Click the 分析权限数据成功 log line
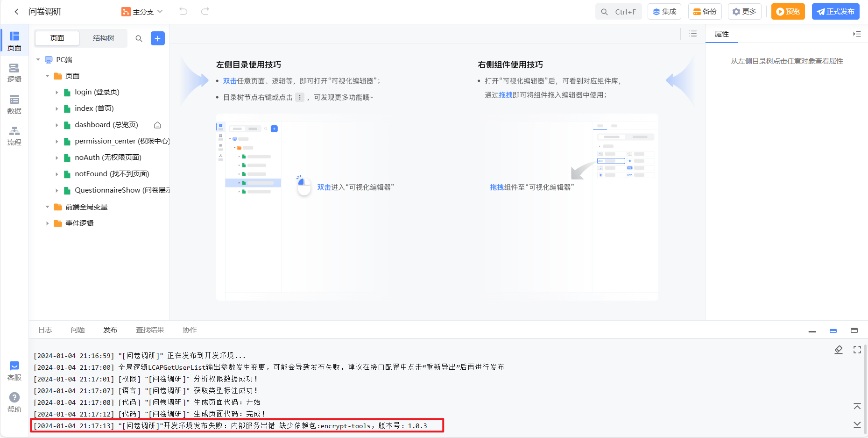Screen dimensions: 868x438 (x=146, y=379)
